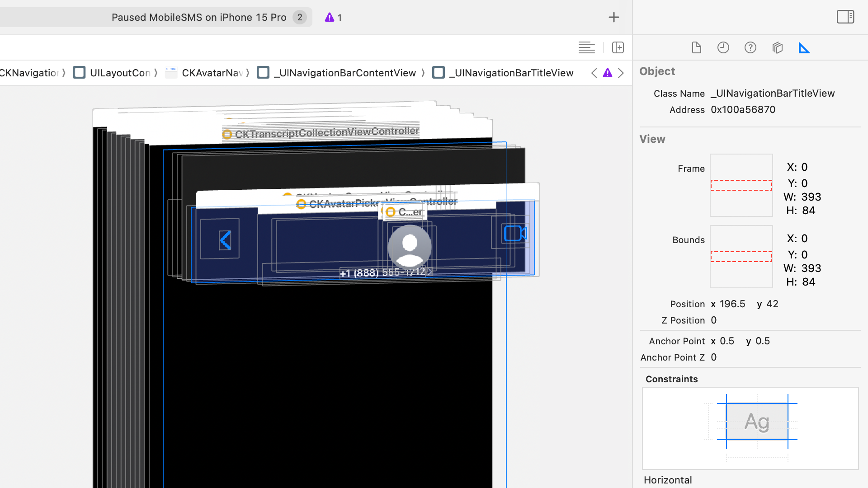This screenshot has width=868, height=488.
Task: Select the video camera button view
Action: click(514, 234)
